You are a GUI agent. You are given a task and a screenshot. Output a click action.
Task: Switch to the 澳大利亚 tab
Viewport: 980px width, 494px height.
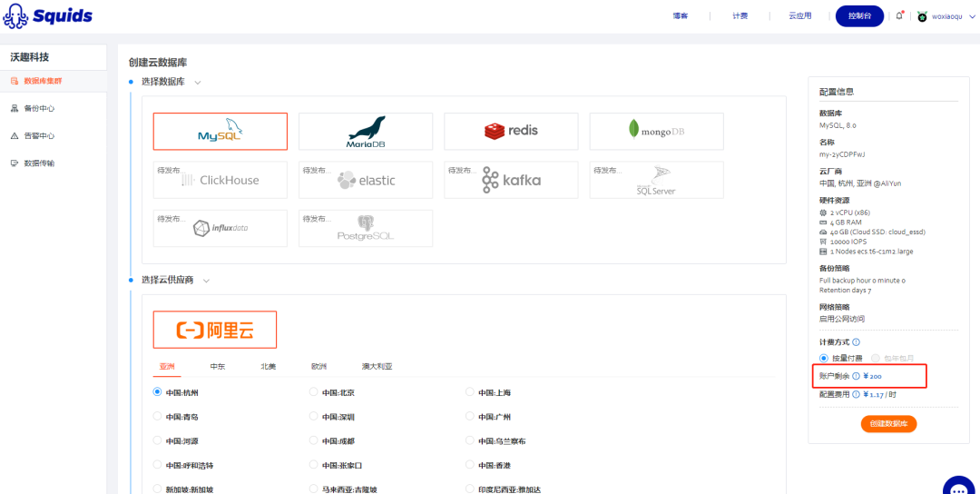(377, 367)
